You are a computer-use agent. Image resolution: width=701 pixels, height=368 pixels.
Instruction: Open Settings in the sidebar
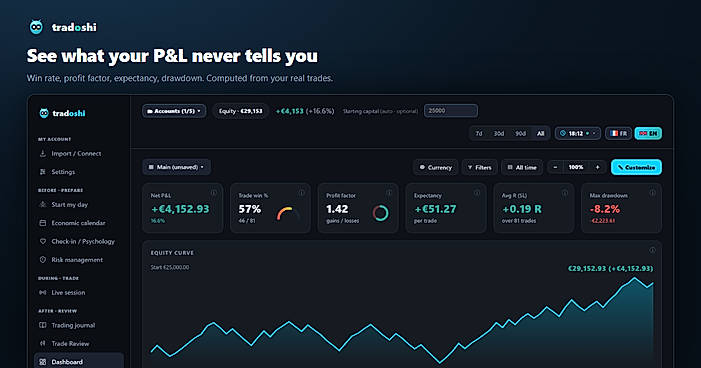click(x=79, y=172)
